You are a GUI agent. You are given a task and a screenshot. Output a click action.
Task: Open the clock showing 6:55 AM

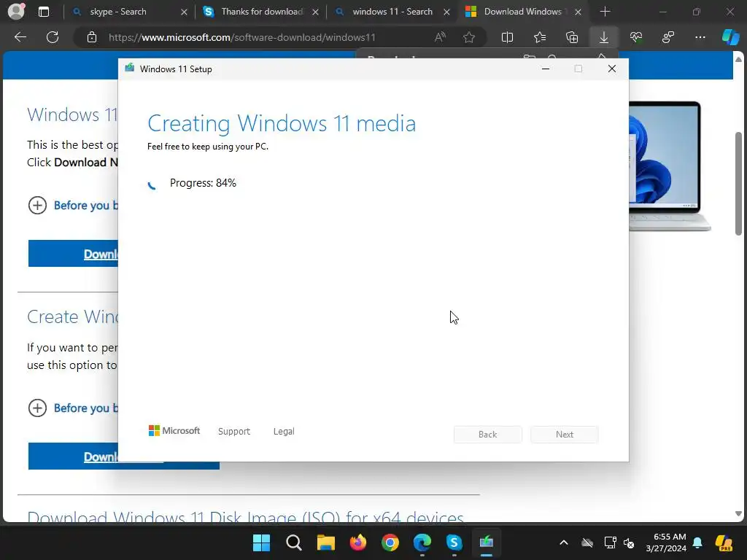(x=666, y=542)
